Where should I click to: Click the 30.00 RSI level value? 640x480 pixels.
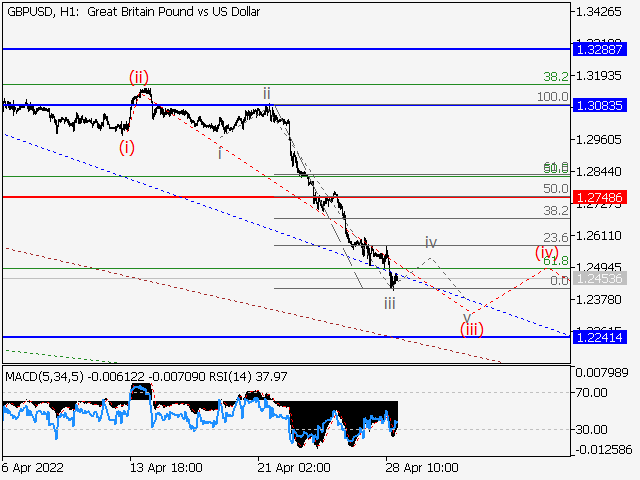point(591,429)
